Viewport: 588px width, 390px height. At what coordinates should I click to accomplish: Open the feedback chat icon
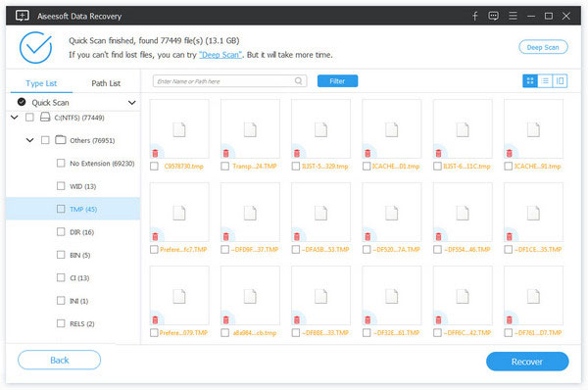tap(494, 16)
